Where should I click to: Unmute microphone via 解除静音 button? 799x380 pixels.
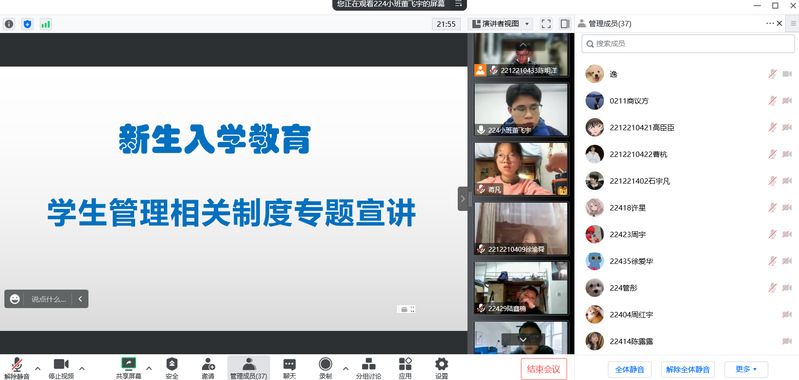coord(17,368)
